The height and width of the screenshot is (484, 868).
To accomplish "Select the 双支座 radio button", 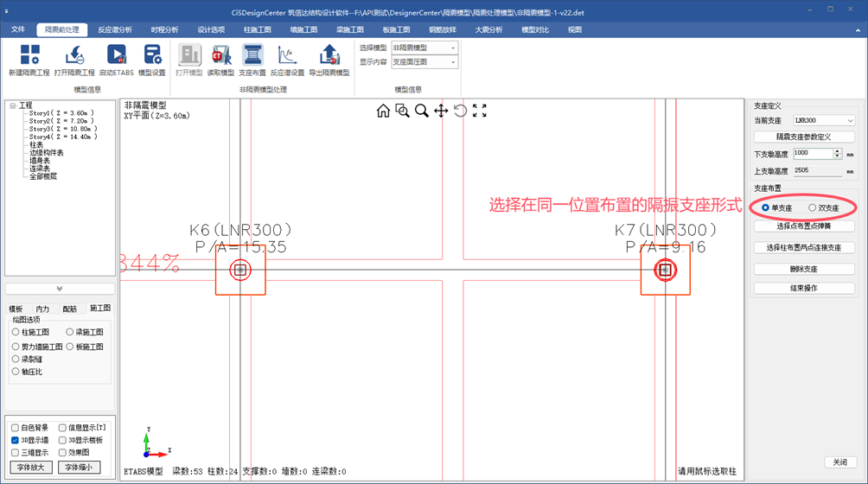I will 813,208.
